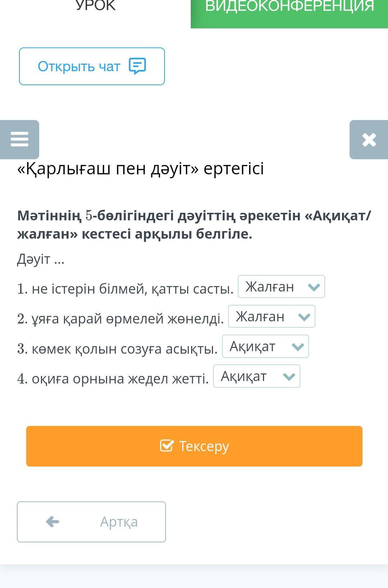This screenshot has height=588, width=388.
Task: Click chevron arrow of last Ақиқат dropdown
Action: click(x=289, y=376)
